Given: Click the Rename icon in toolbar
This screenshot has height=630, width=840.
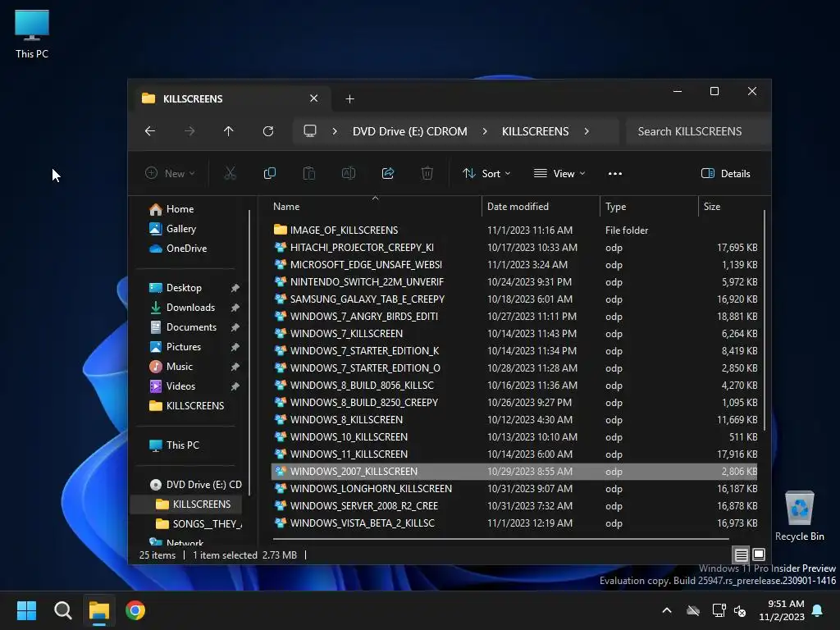Looking at the screenshot, I should click(348, 173).
